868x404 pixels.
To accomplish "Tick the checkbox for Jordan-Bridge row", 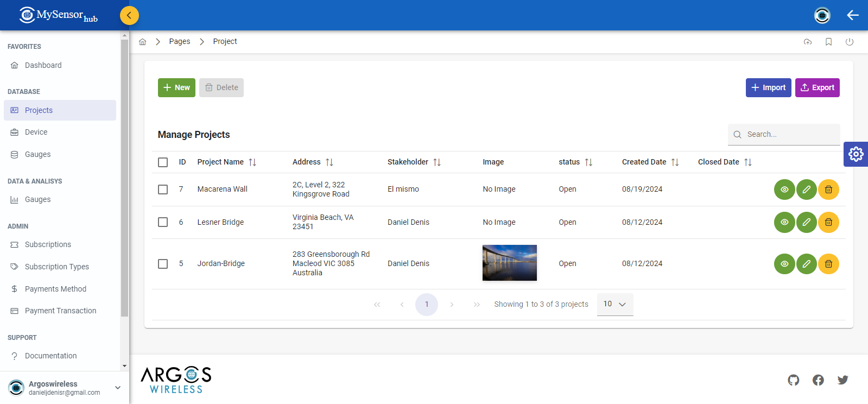I will (x=163, y=264).
